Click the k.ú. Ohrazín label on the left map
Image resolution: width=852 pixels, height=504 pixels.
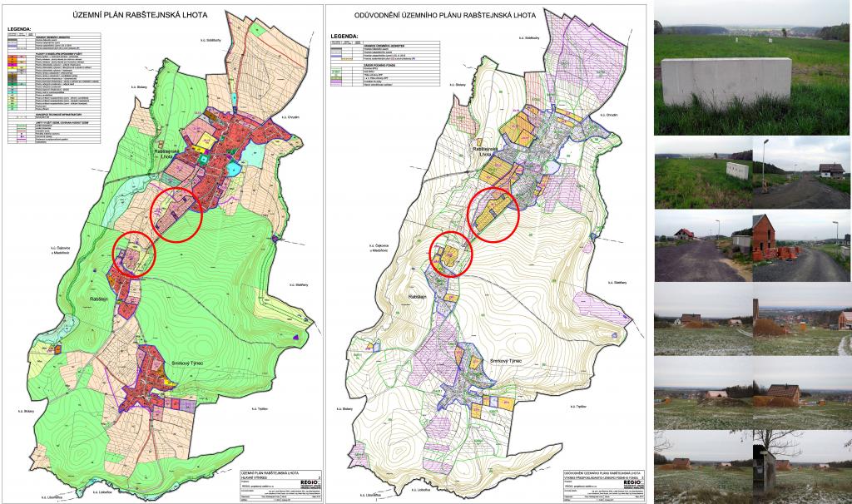(x=297, y=116)
